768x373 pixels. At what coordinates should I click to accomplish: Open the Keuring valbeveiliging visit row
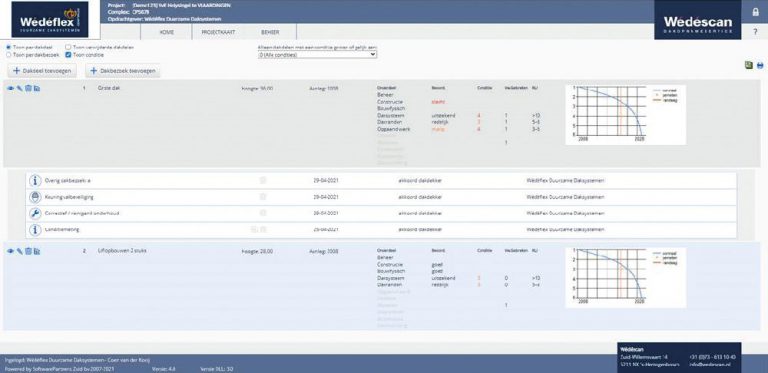click(x=381, y=197)
